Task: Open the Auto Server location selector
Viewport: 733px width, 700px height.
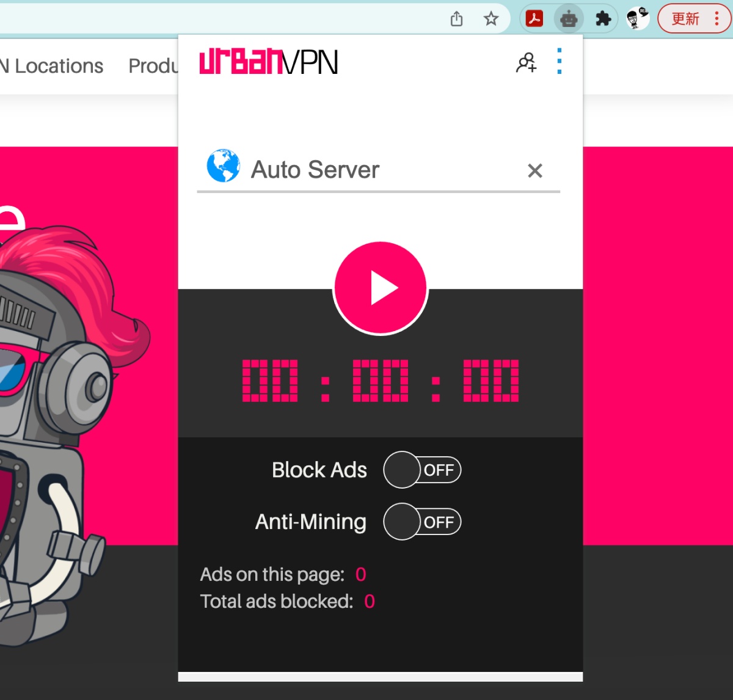Action: 378,170
